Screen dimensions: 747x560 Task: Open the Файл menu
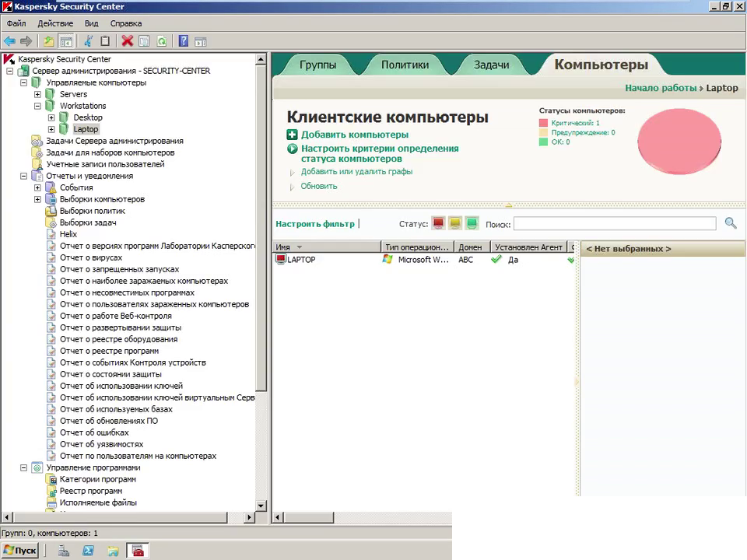click(x=16, y=23)
